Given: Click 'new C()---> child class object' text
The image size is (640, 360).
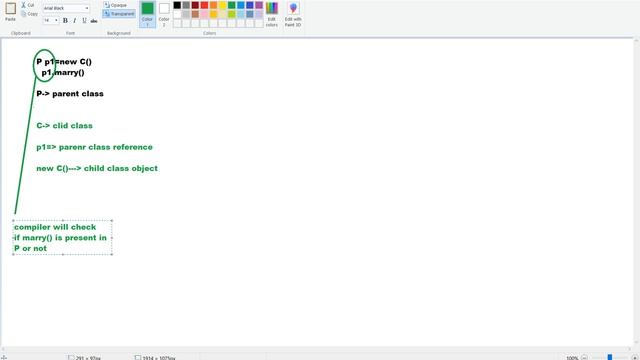Looking at the screenshot, I should (97, 168).
